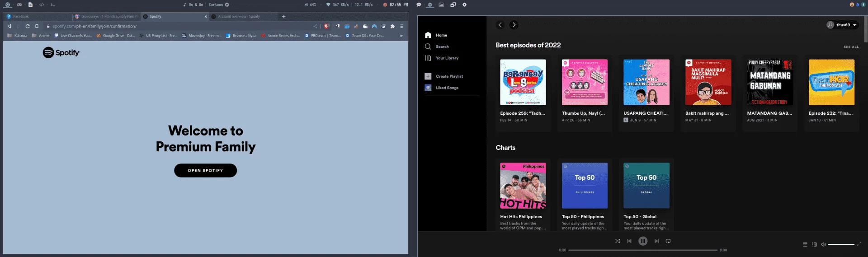Open the Thumbs Up, Nay! episode card
The height and width of the screenshot is (257, 868).
pyautogui.click(x=585, y=93)
